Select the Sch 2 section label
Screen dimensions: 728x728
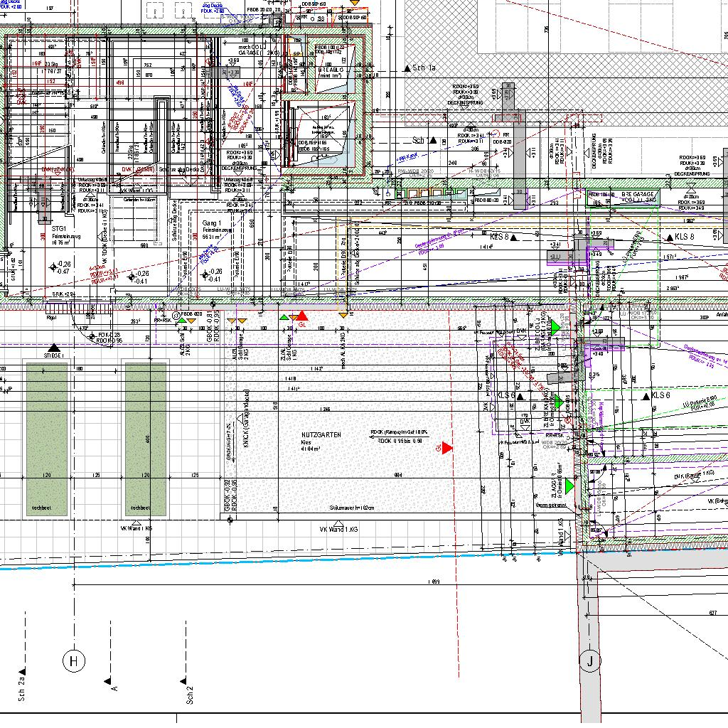tap(190, 693)
